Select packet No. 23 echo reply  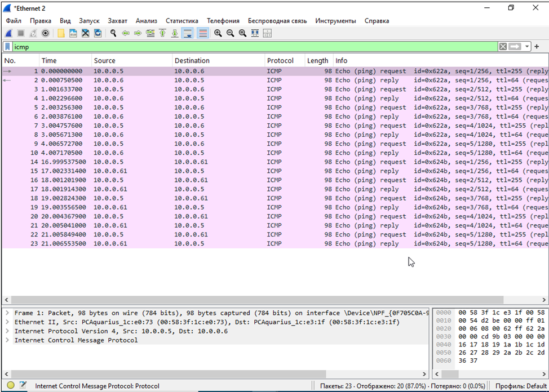click(x=275, y=244)
